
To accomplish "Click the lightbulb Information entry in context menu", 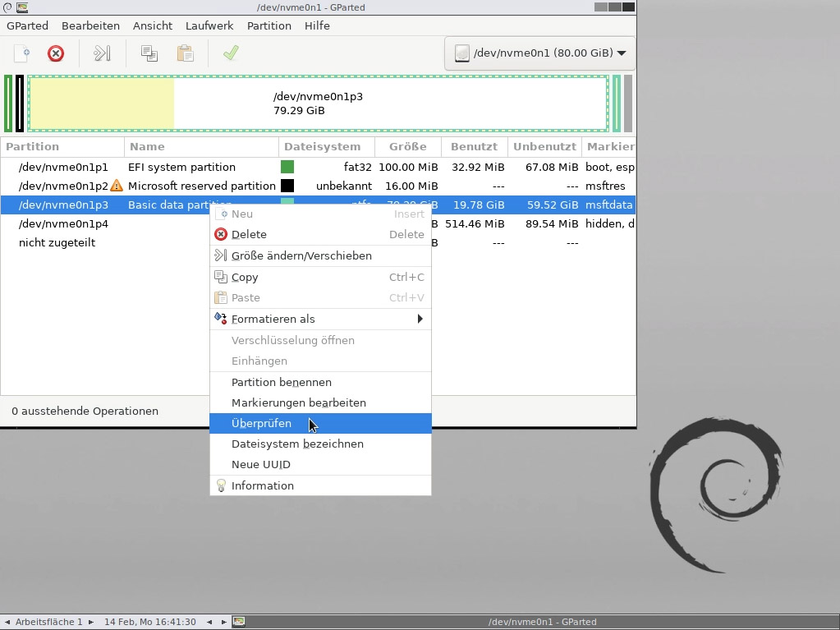I will [x=262, y=485].
